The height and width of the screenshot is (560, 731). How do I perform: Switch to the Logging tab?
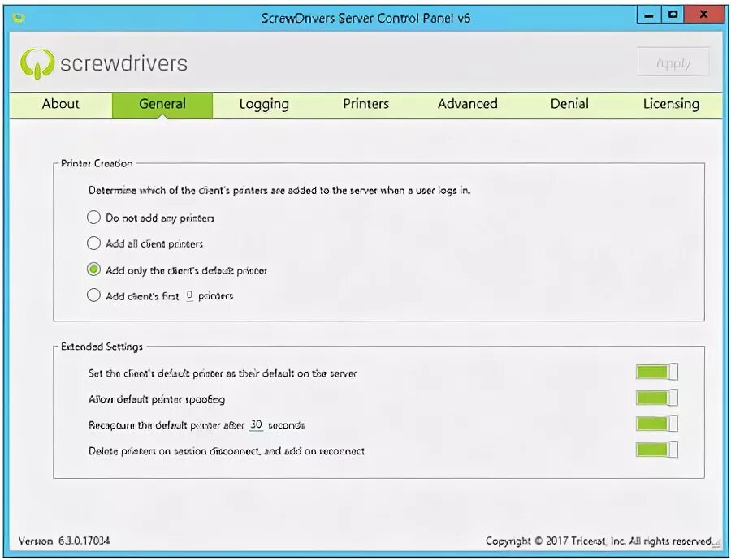264,104
